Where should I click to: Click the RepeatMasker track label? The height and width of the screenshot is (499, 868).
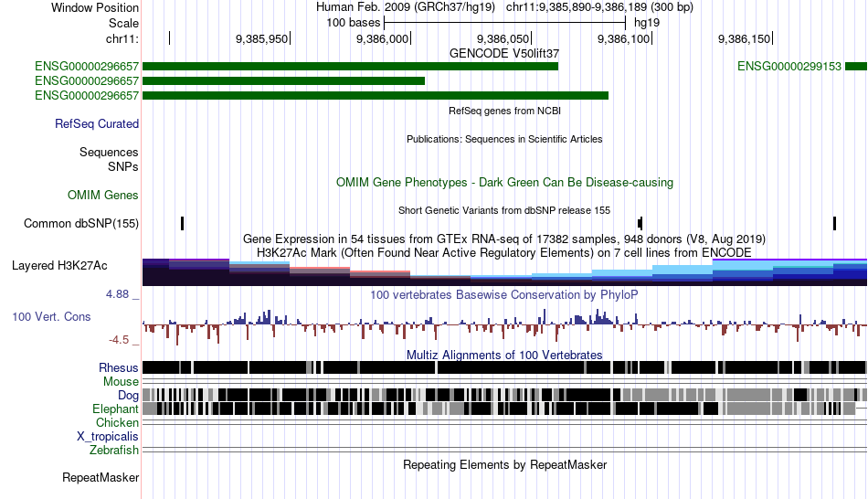click(101, 477)
